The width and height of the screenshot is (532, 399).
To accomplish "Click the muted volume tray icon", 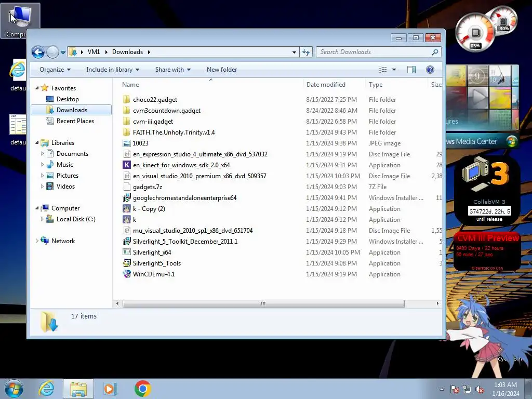I will (x=480, y=390).
